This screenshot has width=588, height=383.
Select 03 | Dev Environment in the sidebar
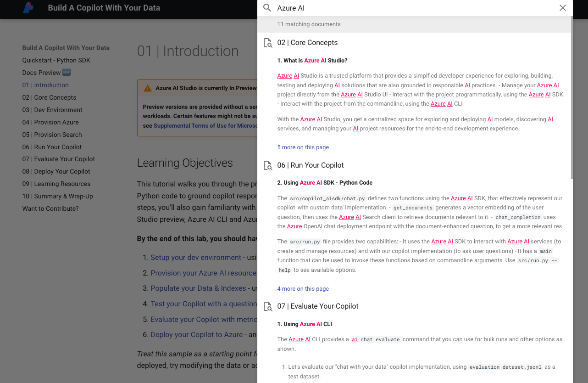52,110
